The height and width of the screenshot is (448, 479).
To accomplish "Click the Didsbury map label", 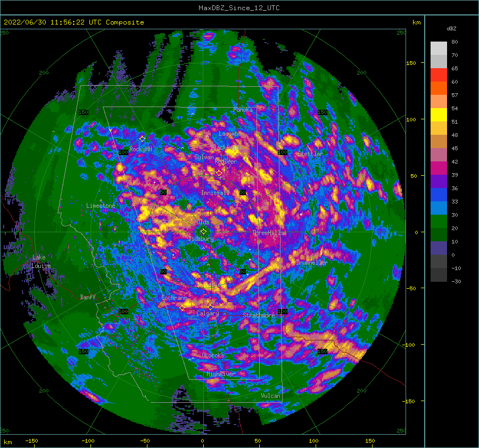I will click(x=201, y=239).
